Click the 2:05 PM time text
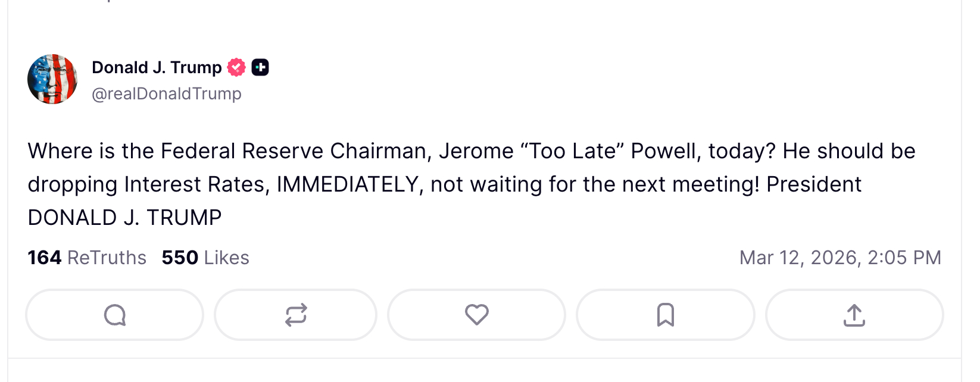 904,258
